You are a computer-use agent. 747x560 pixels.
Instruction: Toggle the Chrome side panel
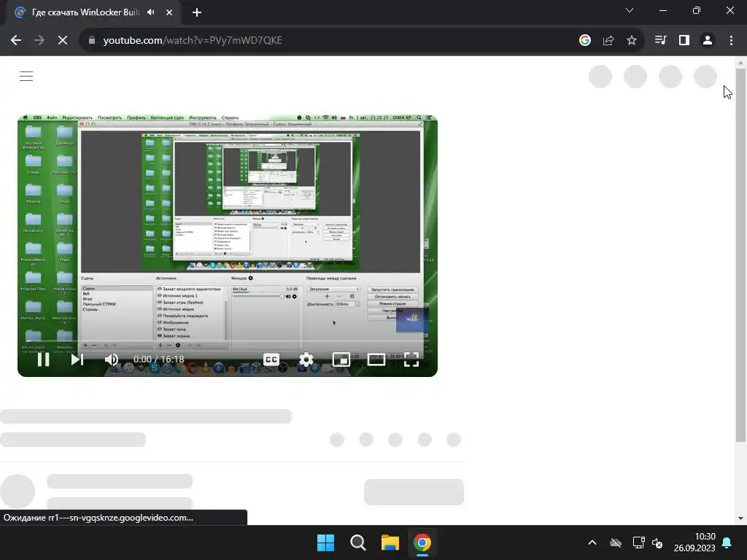click(x=684, y=41)
